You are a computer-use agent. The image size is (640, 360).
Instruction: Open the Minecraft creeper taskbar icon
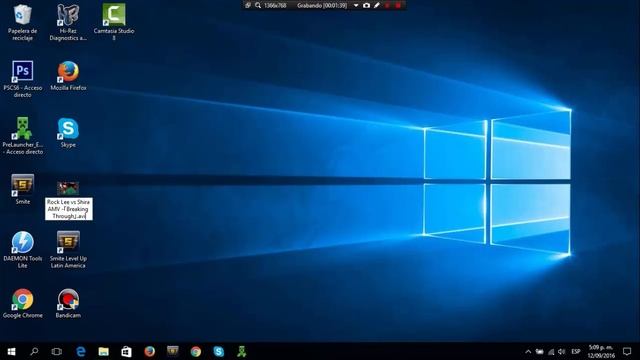point(242,351)
